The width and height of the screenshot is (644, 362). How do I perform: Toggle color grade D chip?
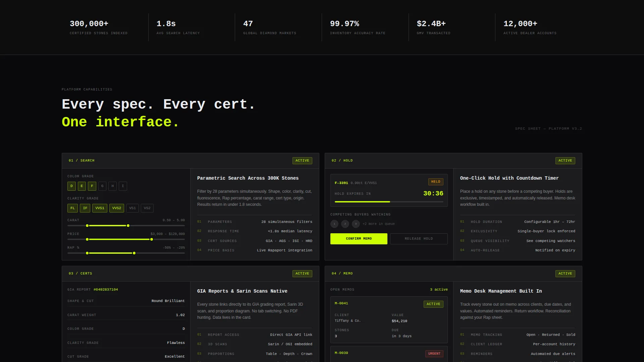pos(71,186)
